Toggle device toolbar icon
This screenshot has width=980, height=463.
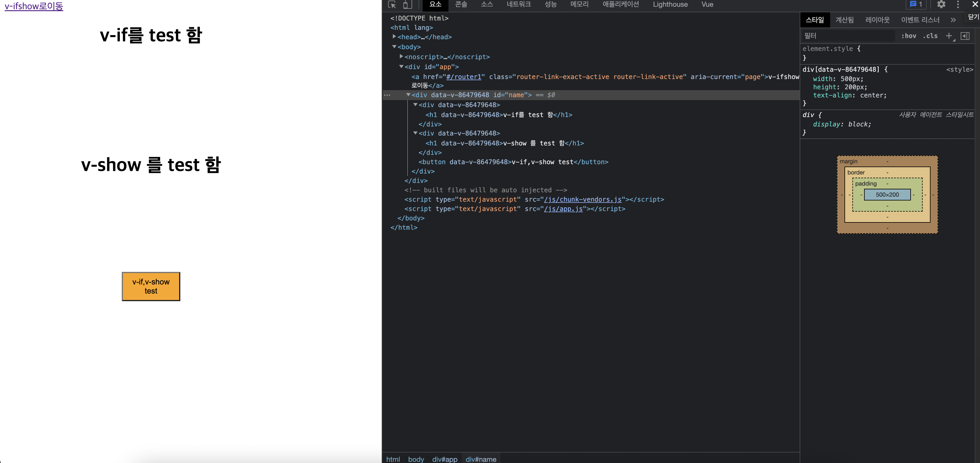(x=407, y=5)
